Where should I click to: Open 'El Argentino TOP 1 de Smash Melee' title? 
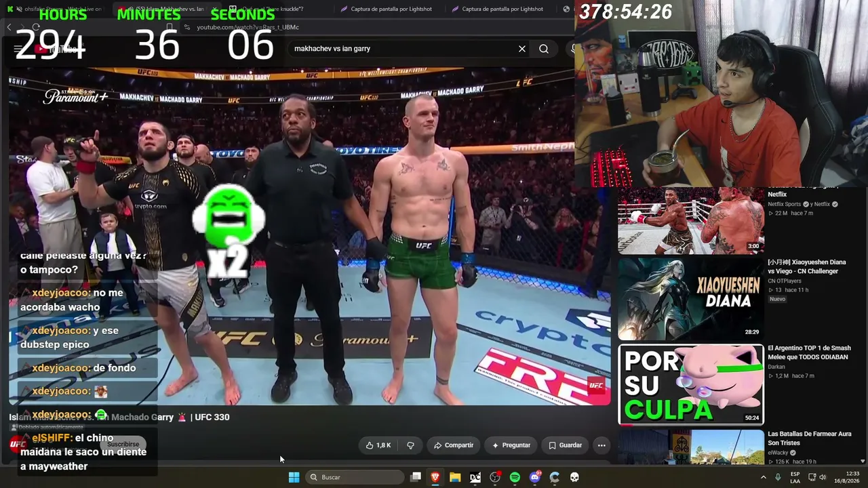pyautogui.click(x=809, y=352)
